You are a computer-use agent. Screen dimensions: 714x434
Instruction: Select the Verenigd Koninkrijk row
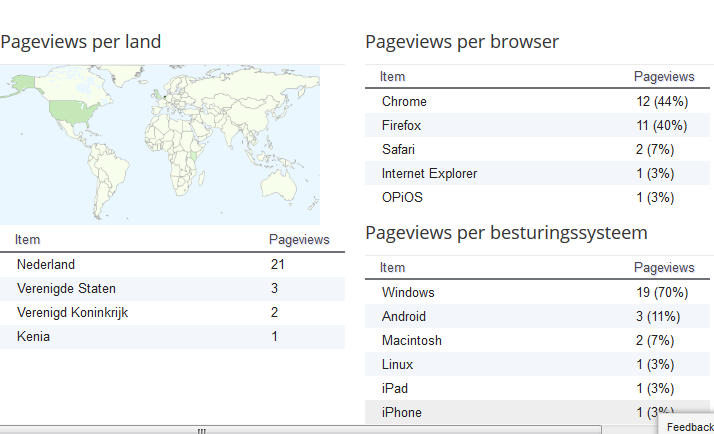point(172,313)
